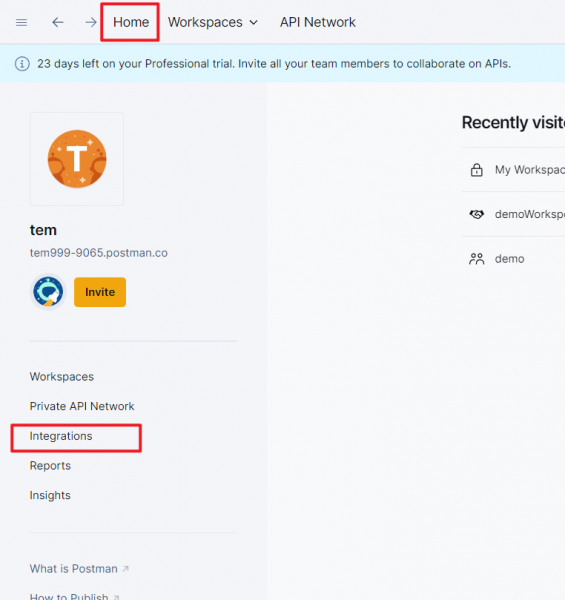Open tem999-9065.postman.co team link
This screenshot has width=565, height=600.
(x=99, y=253)
